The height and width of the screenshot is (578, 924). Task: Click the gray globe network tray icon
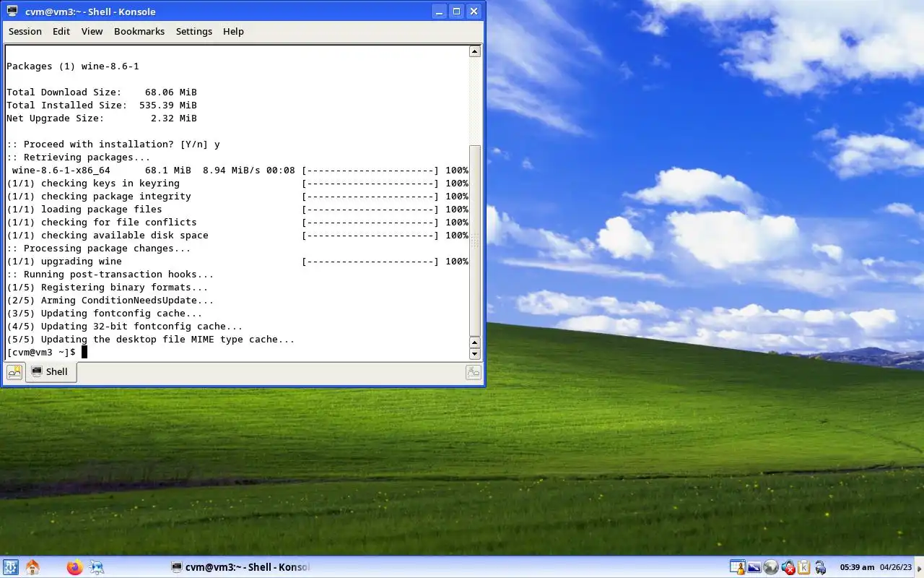(771, 567)
